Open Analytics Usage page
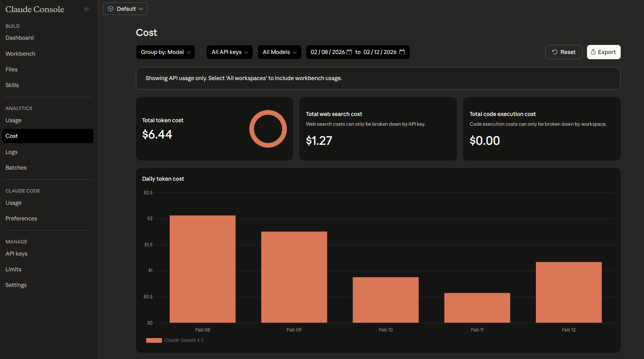The width and height of the screenshot is (644, 359). coord(14,120)
